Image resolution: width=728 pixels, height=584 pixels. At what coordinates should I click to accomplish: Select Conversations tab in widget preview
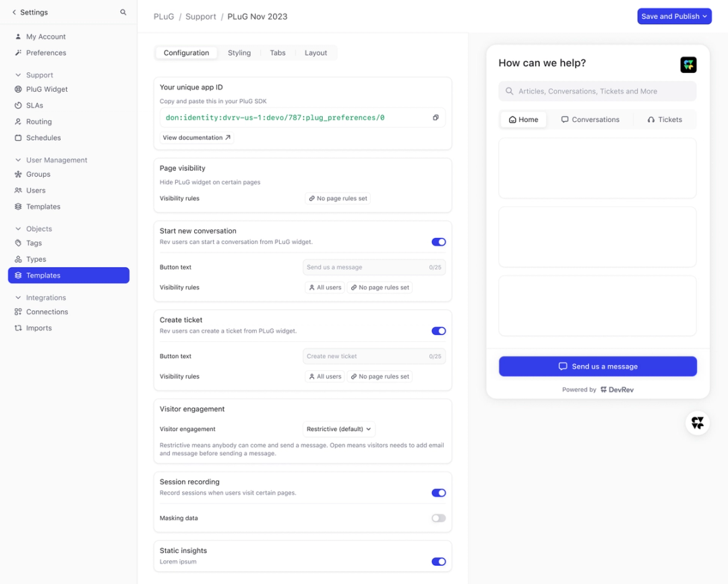coord(590,119)
